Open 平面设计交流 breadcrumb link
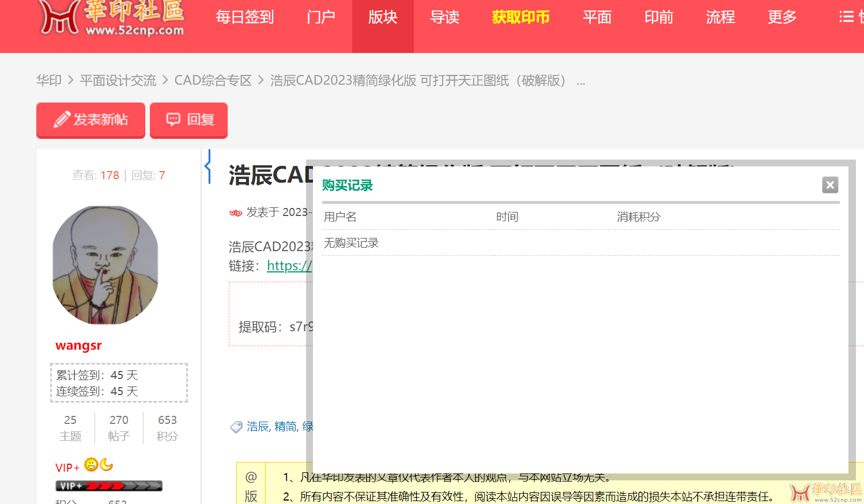This screenshot has width=864, height=504. pos(118,81)
